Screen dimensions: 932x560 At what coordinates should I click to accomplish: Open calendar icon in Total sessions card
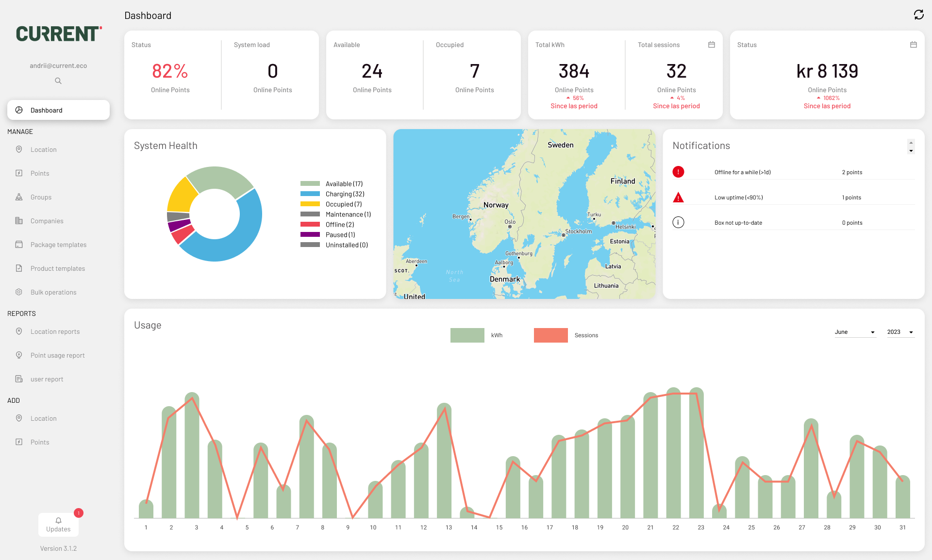tap(712, 45)
